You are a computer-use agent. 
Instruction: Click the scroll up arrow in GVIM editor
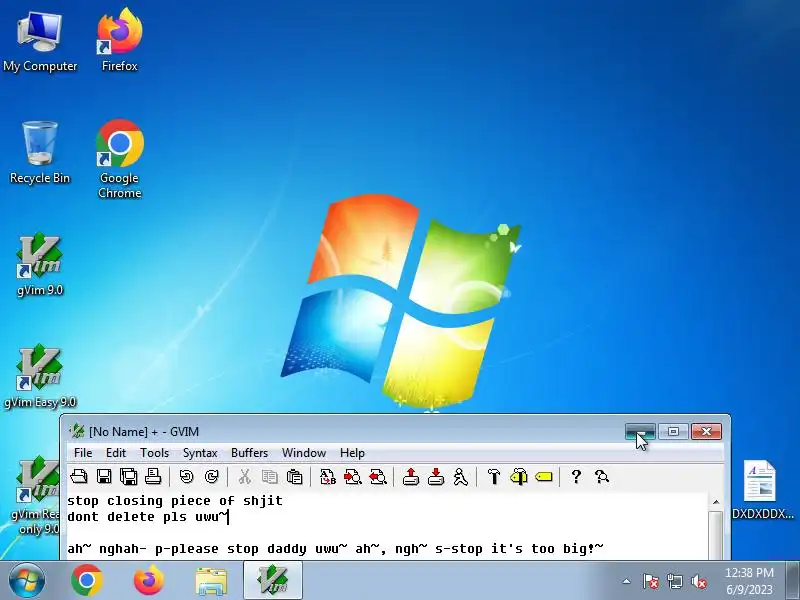(716, 502)
